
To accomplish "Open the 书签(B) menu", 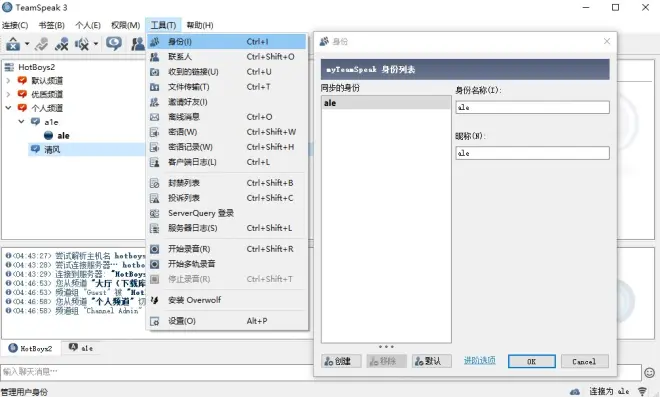I will 52,25.
